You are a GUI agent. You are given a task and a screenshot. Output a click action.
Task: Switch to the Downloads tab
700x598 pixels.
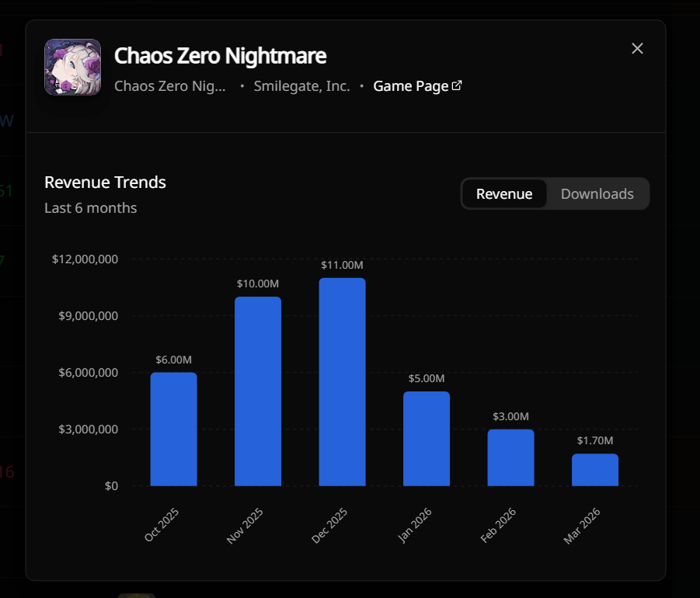click(x=597, y=193)
